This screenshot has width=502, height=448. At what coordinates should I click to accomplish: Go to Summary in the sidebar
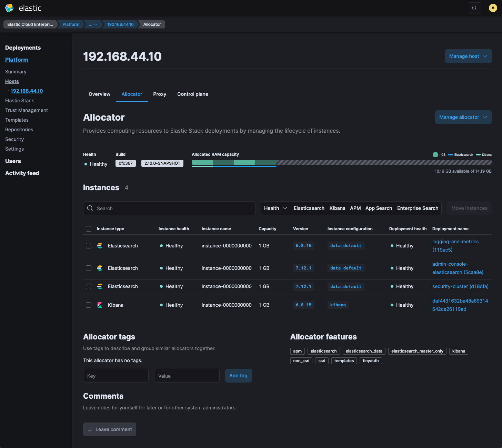16,72
